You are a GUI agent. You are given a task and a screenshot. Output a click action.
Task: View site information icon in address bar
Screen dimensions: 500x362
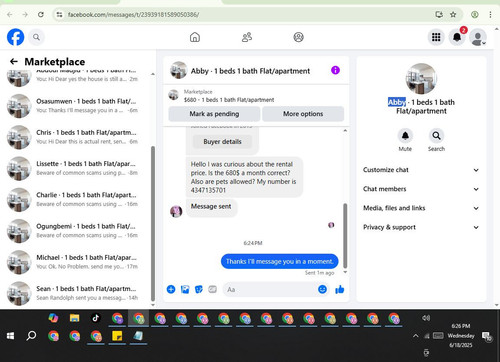(59, 14)
